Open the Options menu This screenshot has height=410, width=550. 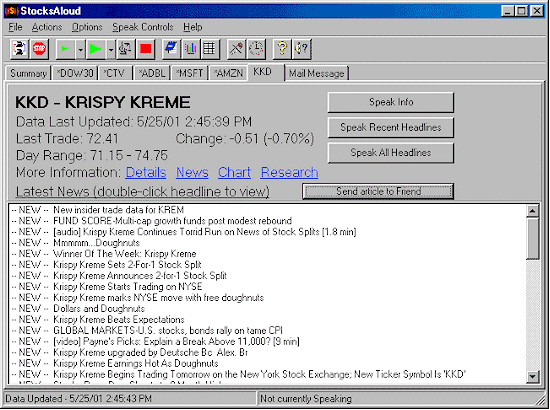point(87,27)
